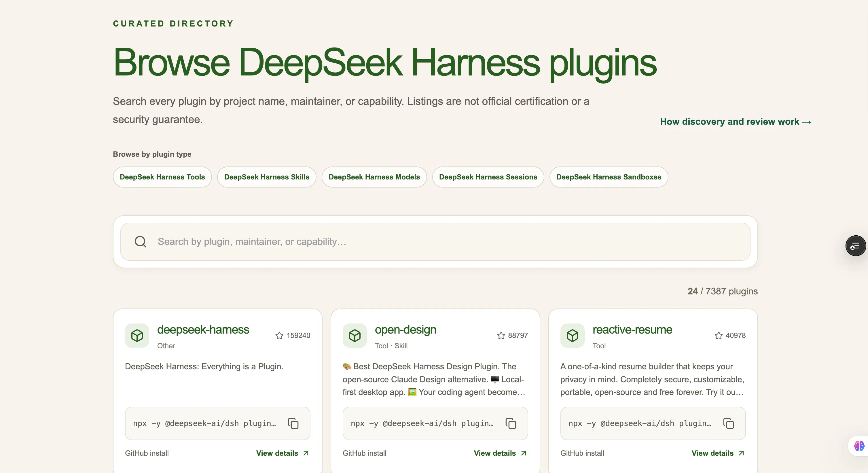Click the star icon beside 40978
868x473 pixels.
point(719,335)
